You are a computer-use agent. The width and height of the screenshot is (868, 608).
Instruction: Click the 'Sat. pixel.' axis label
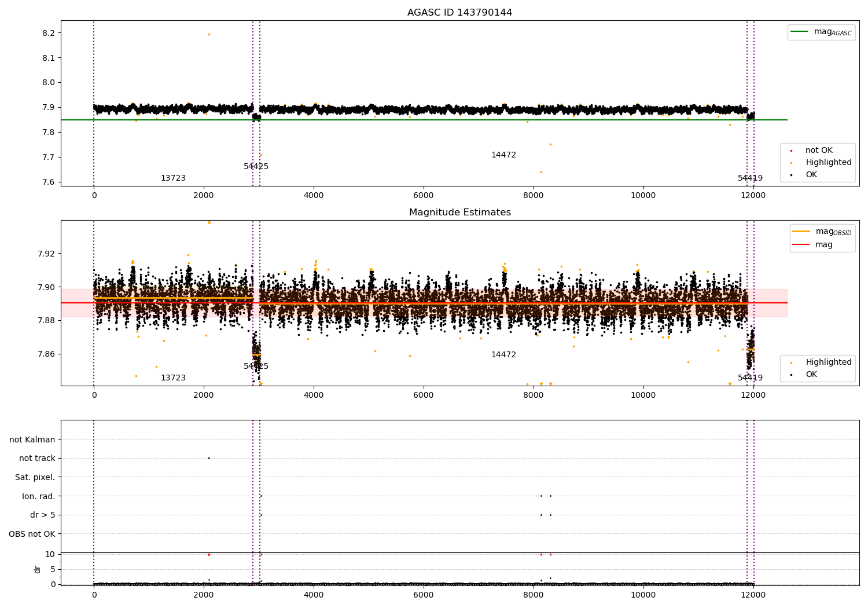click(35, 478)
